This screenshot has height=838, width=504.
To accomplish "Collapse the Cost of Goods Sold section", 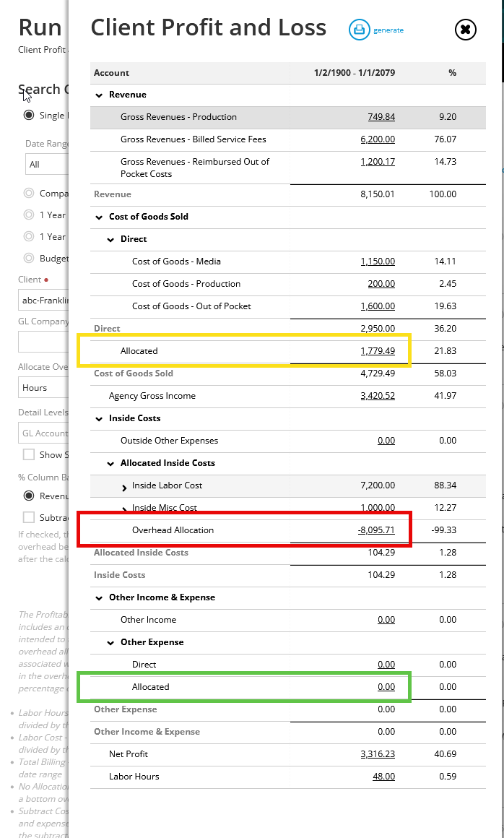I will (99, 217).
